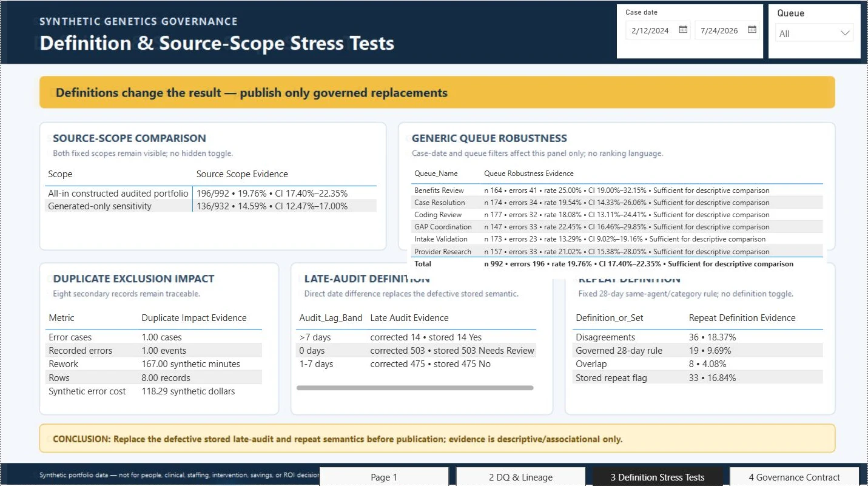
Task: Click the Queue Robustness Evidence column header
Action: pyautogui.click(x=529, y=174)
